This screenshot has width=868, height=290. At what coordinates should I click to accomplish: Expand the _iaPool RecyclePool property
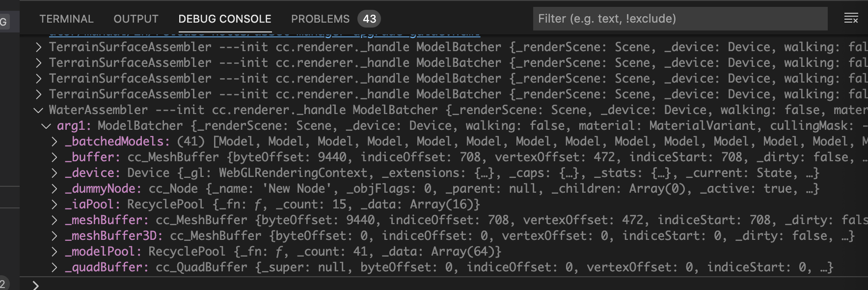coord(54,204)
